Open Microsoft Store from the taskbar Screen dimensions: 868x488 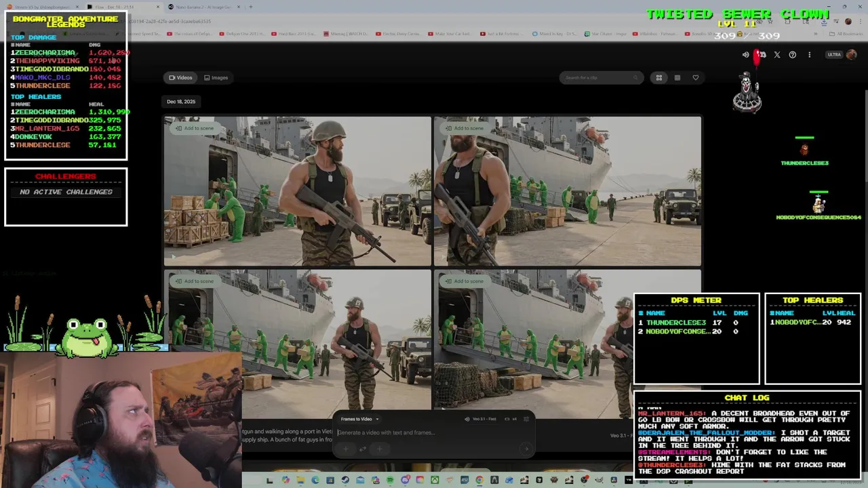click(330, 480)
